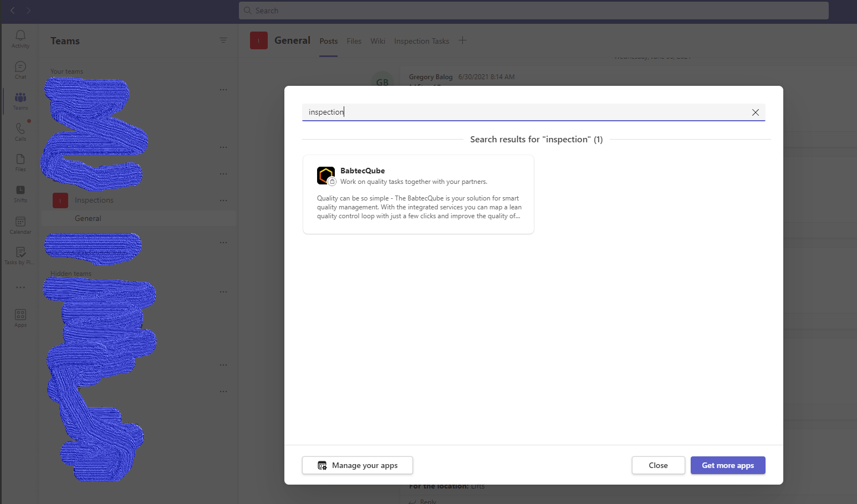Switch to the Posts tab
The width and height of the screenshot is (857, 504).
(x=329, y=41)
